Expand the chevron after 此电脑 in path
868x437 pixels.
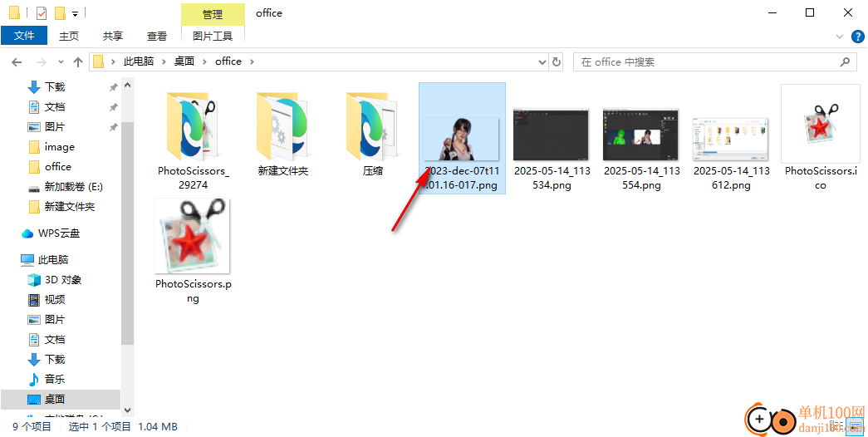[164, 61]
